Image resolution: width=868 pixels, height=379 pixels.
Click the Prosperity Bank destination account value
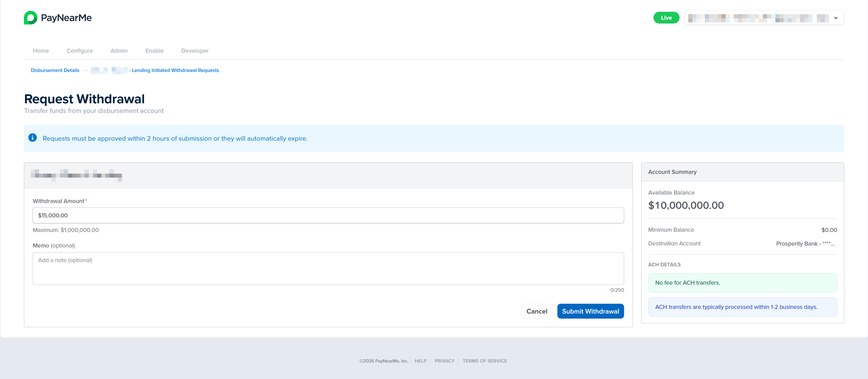pos(805,244)
